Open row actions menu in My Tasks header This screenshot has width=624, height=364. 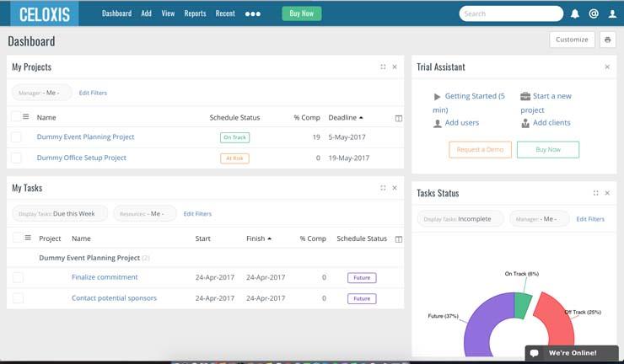click(28, 238)
